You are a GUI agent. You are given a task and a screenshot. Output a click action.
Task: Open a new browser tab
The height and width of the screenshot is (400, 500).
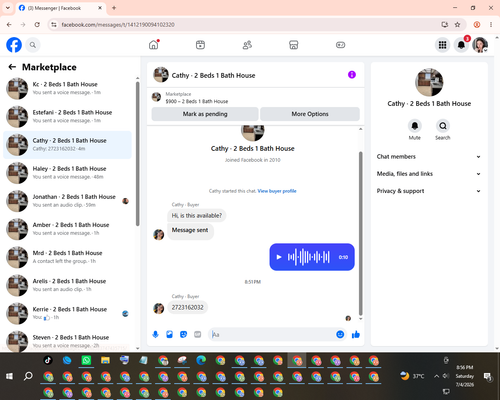coord(114,8)
